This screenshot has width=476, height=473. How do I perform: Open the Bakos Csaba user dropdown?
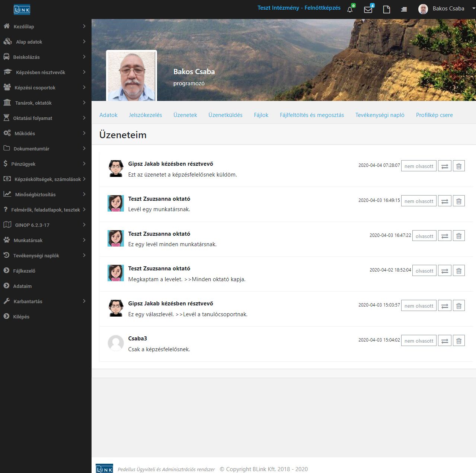coord(446,9)
